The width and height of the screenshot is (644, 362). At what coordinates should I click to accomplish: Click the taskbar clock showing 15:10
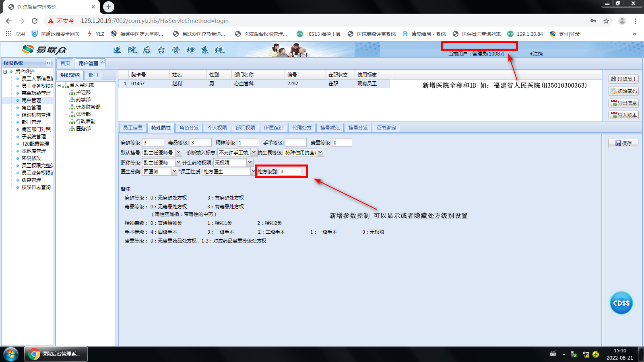click(620, 351)
